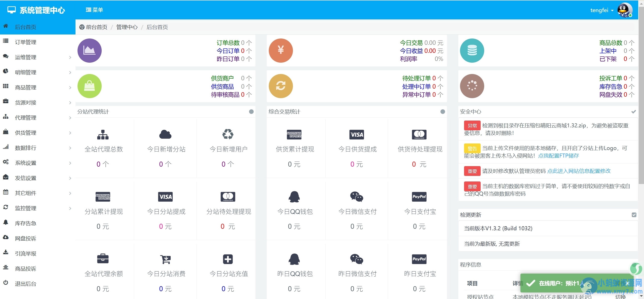Click the American Express icon above 供货累计提现
The width and height of the screenshot is (644, 299).
[x=294, y=135]
